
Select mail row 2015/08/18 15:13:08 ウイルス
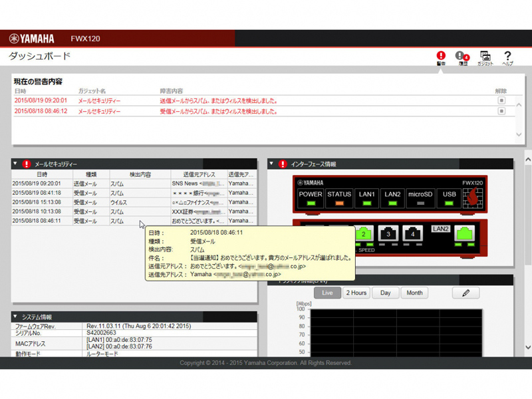tap(134, 202)
